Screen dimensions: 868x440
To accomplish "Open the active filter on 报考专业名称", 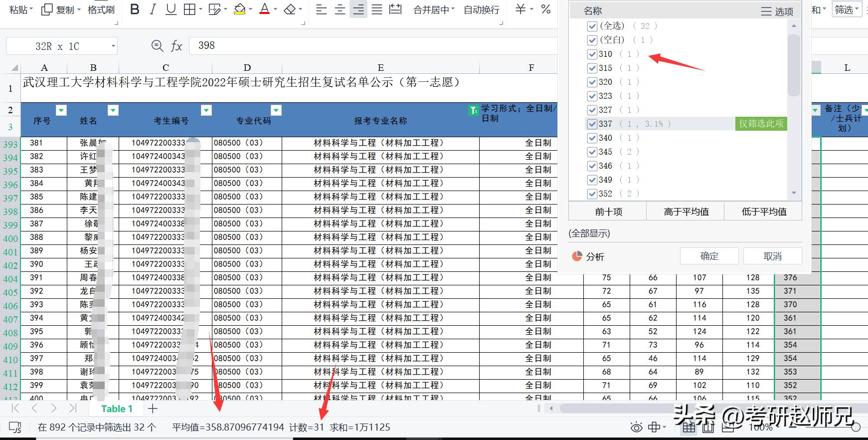I will point(474,110).
